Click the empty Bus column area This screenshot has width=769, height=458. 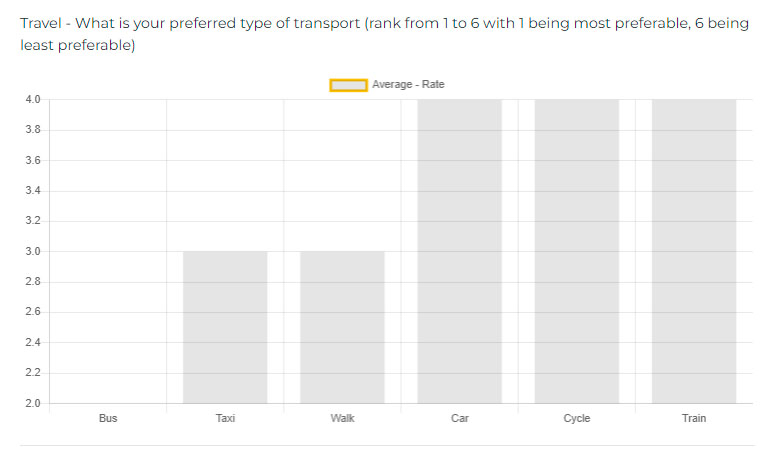pyautogui.click(x=108, y=251)
